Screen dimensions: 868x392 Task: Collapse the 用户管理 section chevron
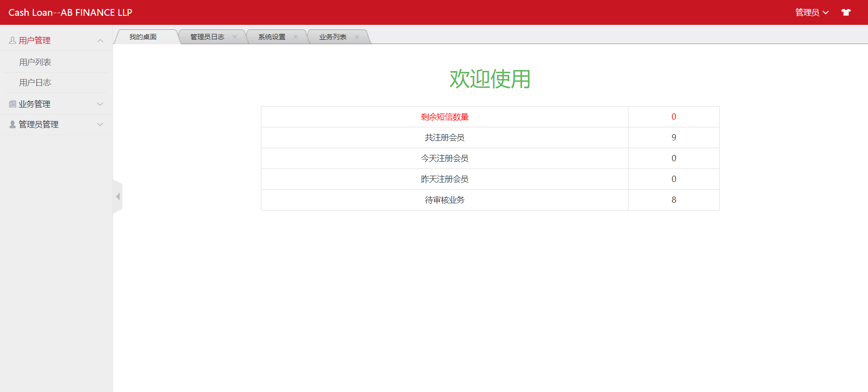pos(100,41)
